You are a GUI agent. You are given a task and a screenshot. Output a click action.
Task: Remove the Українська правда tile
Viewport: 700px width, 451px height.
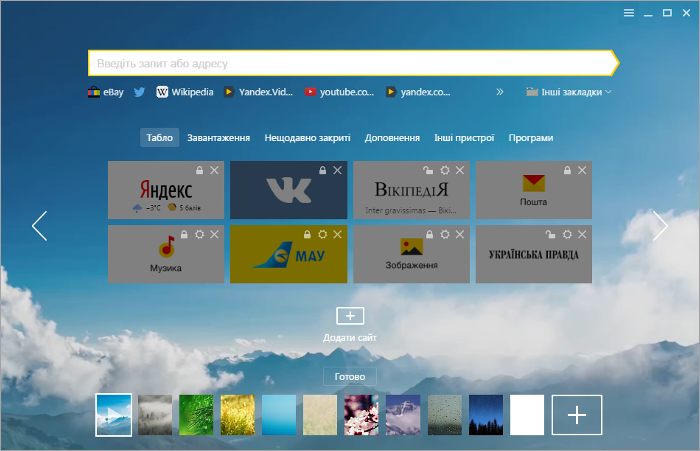tap(582, 234)
